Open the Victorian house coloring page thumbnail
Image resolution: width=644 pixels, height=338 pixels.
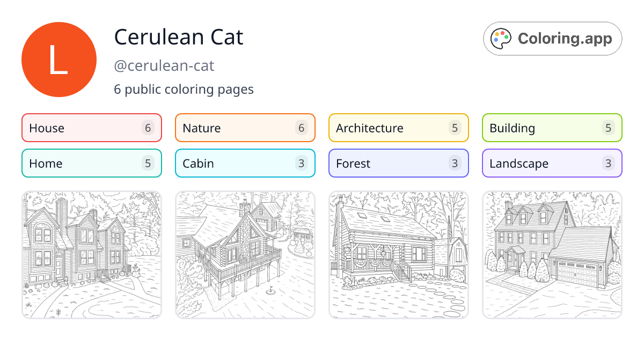pos(91,254)
